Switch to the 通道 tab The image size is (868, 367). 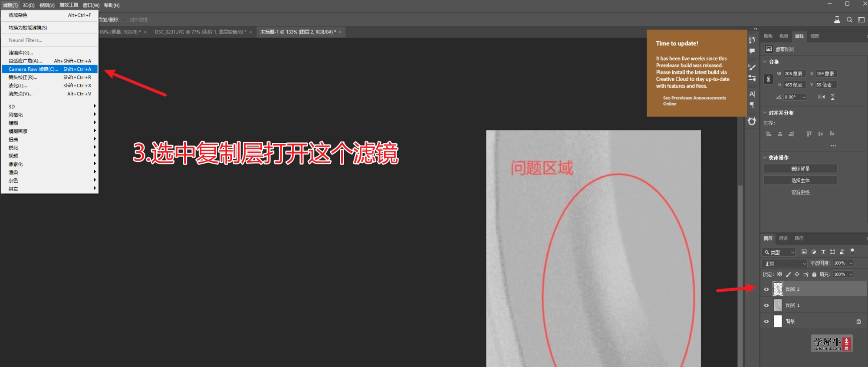783,238
